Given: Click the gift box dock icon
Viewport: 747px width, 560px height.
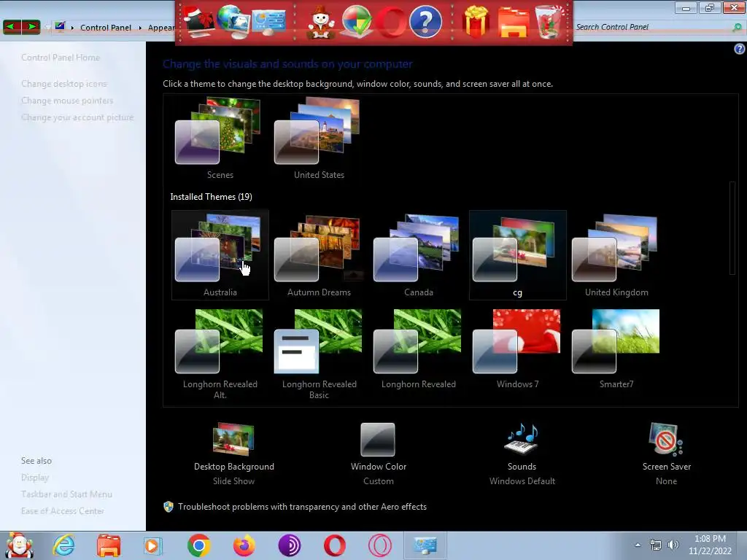Looking at the screenshot, I should click(476, 21).
